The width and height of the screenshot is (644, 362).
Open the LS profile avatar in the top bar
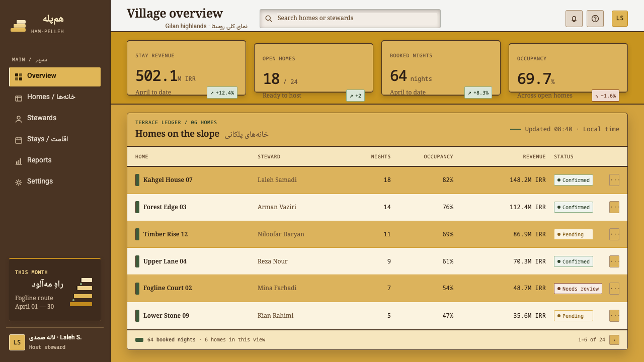click(620, 19)
